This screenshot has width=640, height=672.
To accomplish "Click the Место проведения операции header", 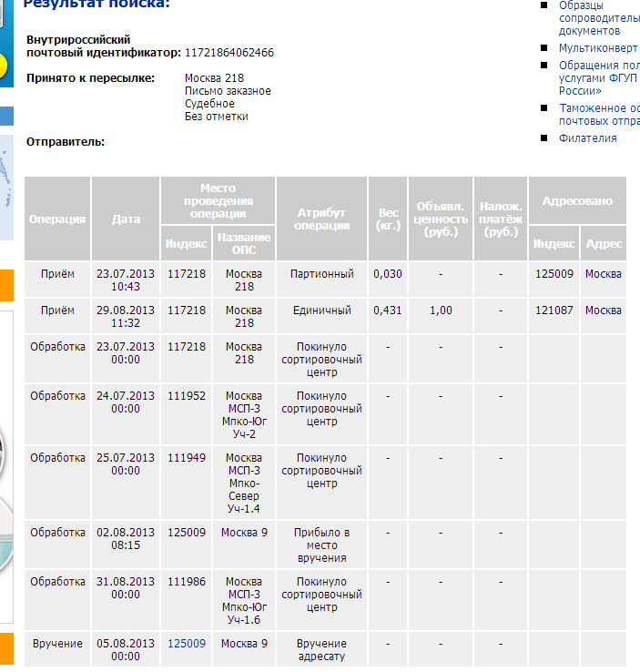I will 218,200.
